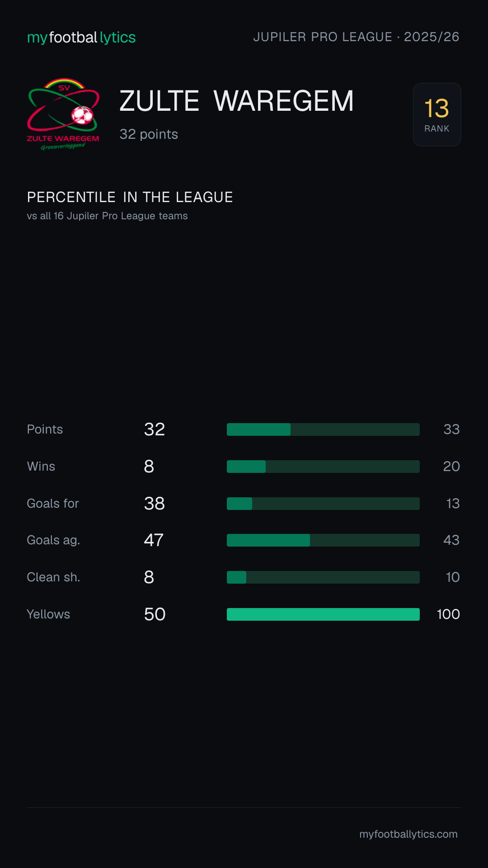Click the Yellows row label
This screenshot has height=868, width=488.
point(48,614)
